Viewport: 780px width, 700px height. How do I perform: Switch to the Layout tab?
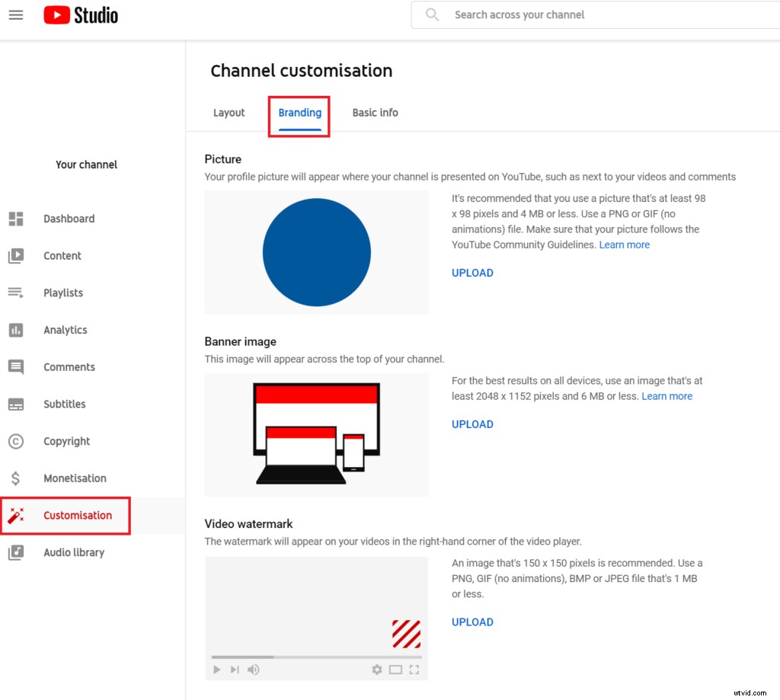click(x=229, y=112)
